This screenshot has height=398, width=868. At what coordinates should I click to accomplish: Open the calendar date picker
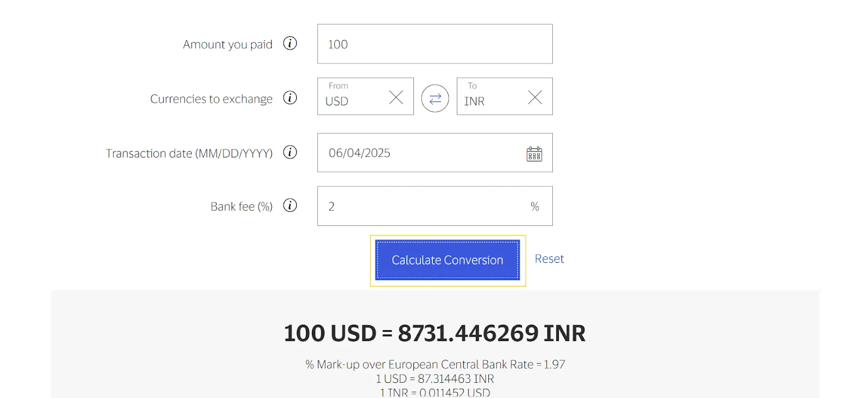(534, 154)
